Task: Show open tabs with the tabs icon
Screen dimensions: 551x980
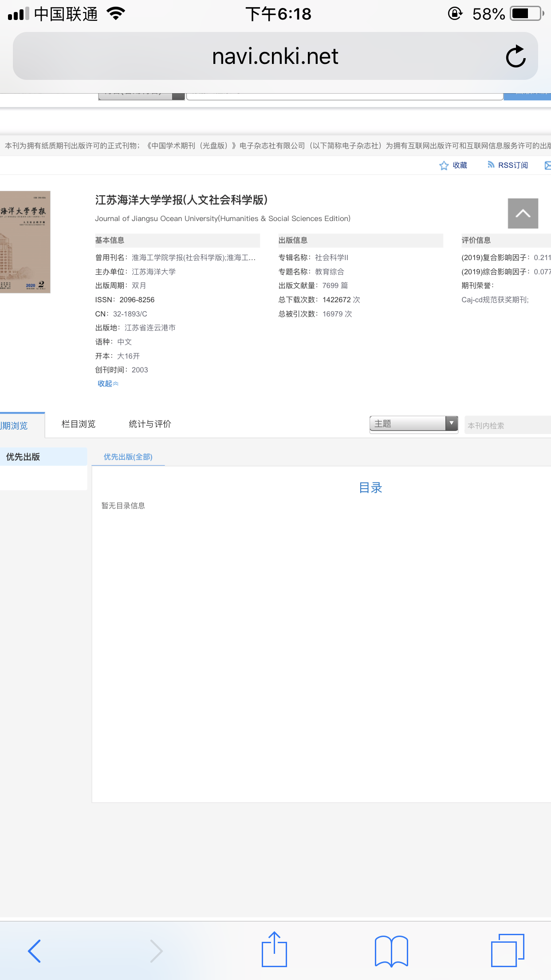Action: [x=508, y=950]
